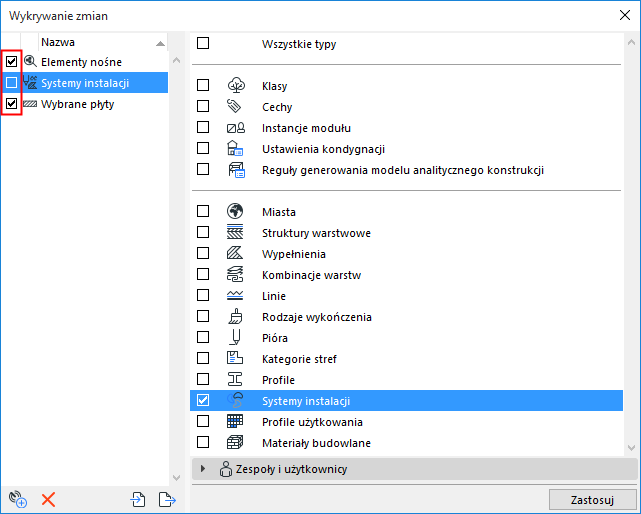Uncheck Systemy instalacji in types list

pyautogui.click(x=203, y=400)
